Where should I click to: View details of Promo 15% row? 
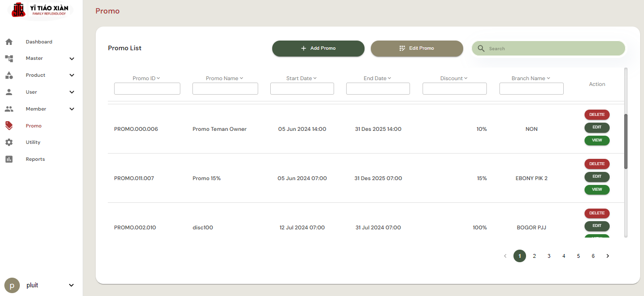click(x=597, y=190)
